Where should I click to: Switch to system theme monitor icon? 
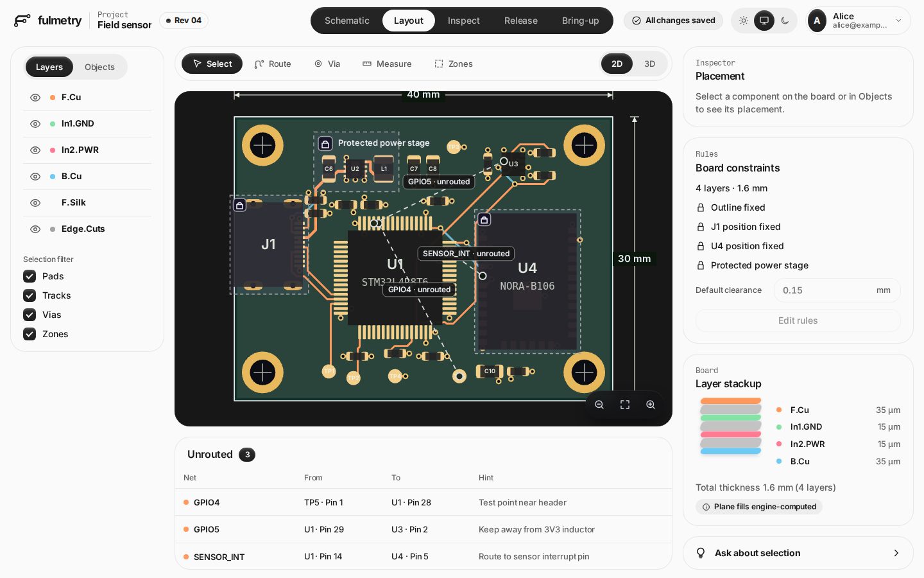pos(764,21)
